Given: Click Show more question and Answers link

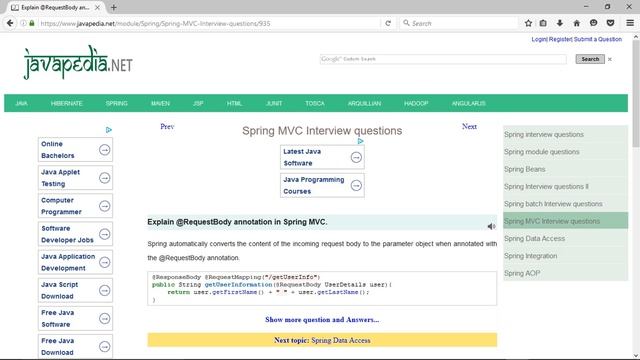Looking at the screenshot, I should click(x=322, y=320).
